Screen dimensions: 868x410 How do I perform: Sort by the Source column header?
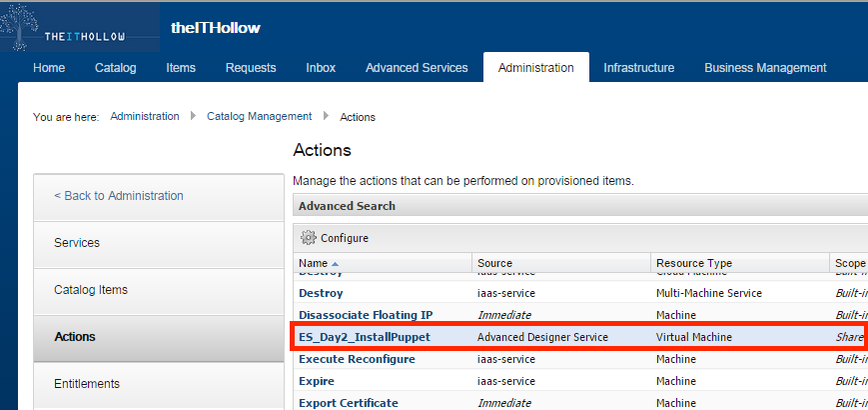tap(495, 263)
